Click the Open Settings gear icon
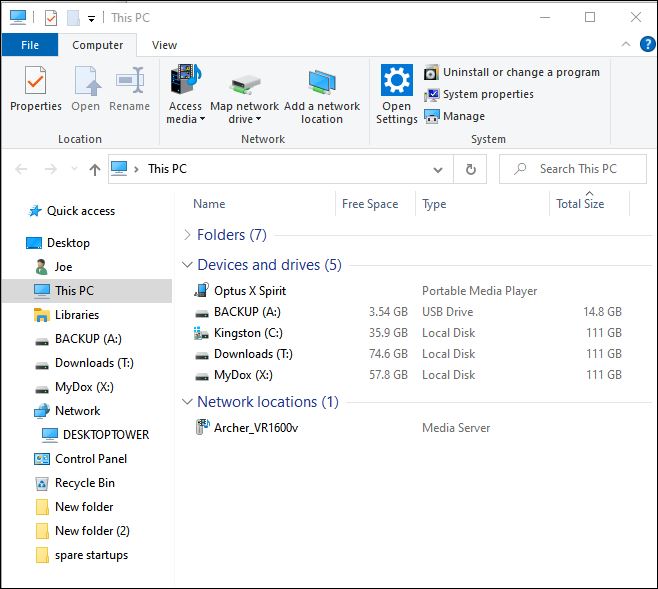This screenshot has height=589, width=658. [397, 80]
